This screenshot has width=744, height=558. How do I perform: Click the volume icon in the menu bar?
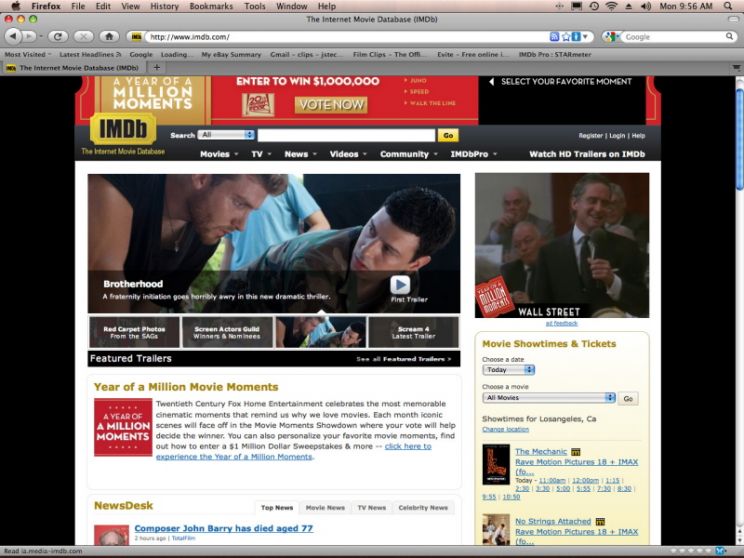pos(646,6)
